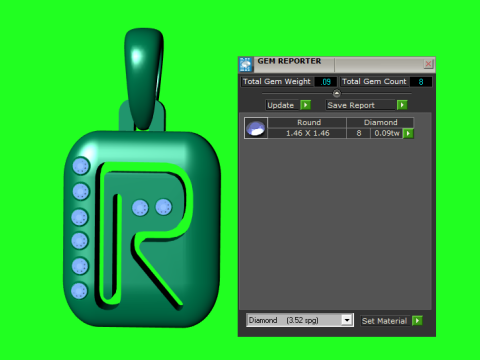
Task: Click the Total Gem Count label
Action: click(x=374, y=82)
